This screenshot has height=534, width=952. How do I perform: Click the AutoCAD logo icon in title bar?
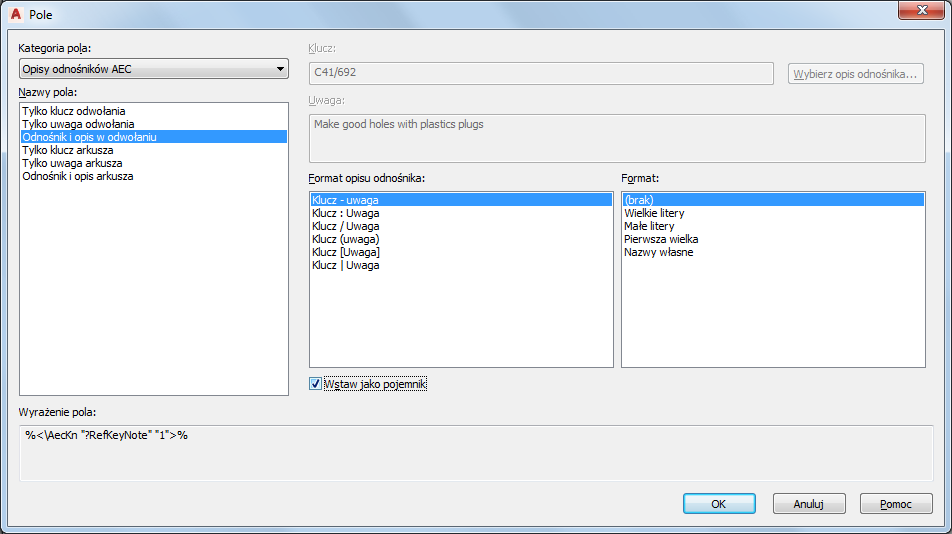coord(16,14)
